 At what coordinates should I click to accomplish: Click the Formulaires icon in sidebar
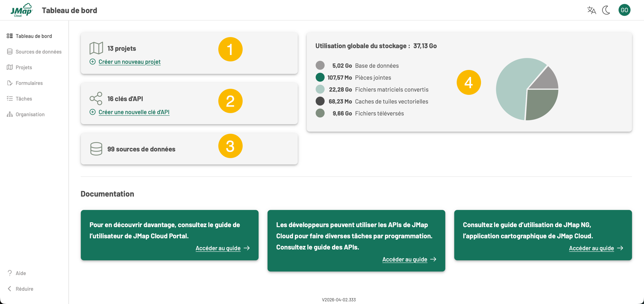point(10,83)
